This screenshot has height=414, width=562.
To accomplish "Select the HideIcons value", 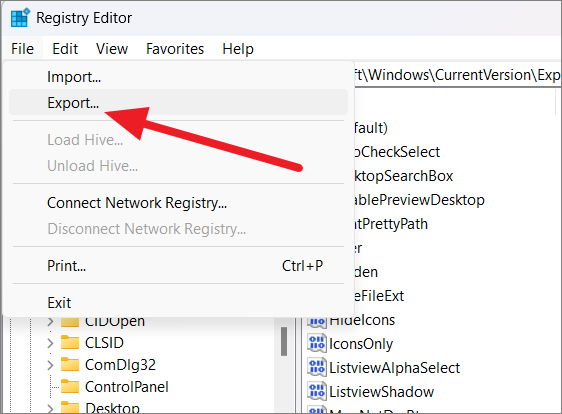I will coord(362,320).
